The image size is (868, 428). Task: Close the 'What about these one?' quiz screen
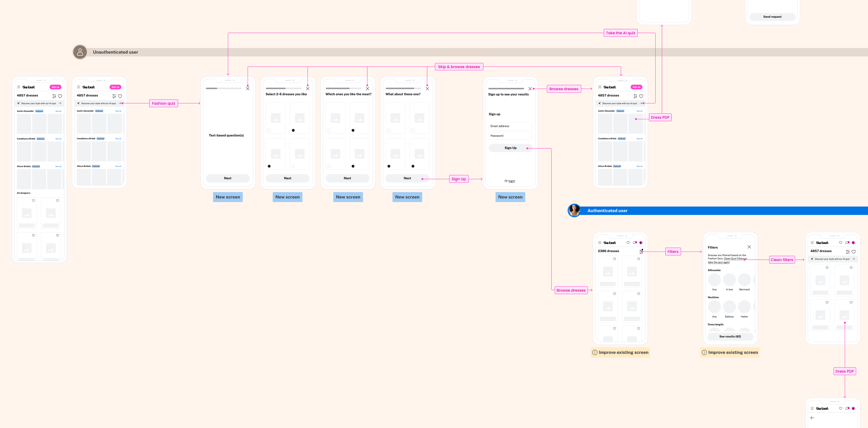[427, 89]
